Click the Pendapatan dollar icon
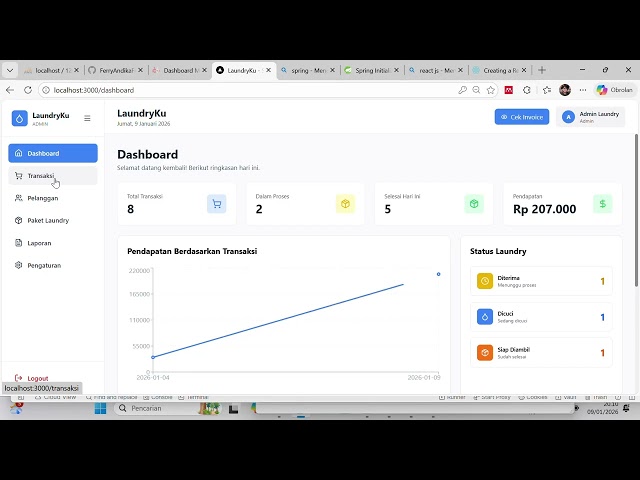The height and width of the screenshot is (480, 640). (x=602, y=204)
